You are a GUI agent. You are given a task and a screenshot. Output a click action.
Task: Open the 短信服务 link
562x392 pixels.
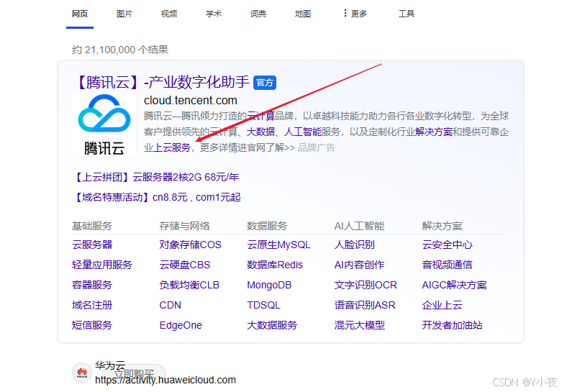point(92,324)
